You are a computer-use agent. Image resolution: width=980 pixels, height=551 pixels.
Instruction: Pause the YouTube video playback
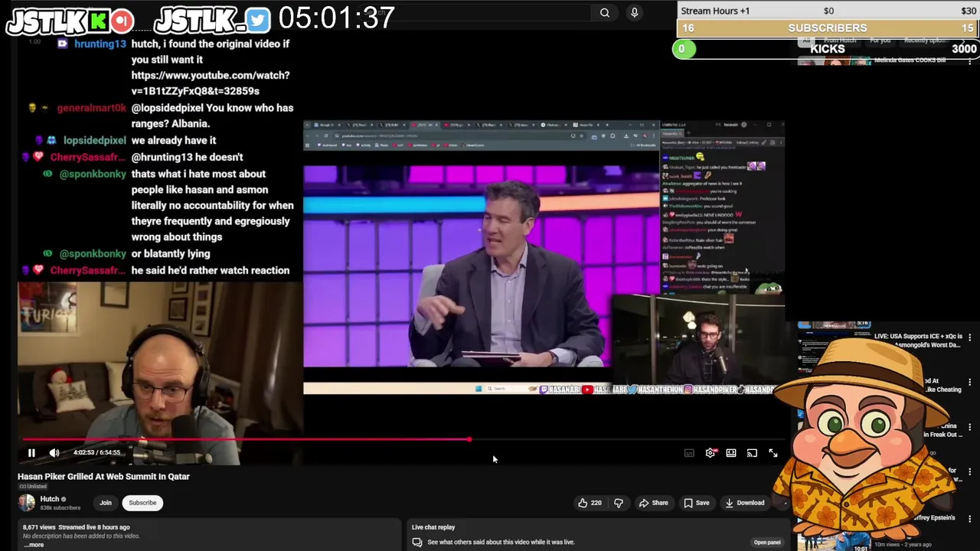point(31,453)
